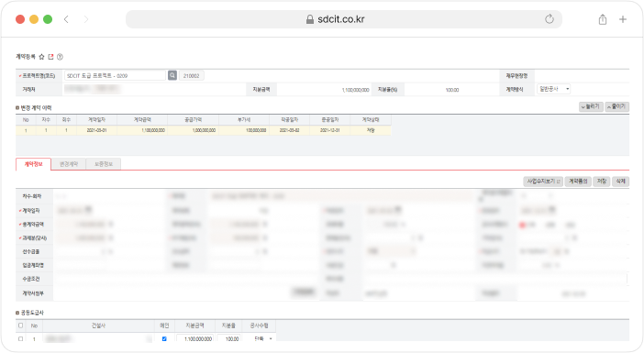
Task: Uncheck the 메인 checkbox for row 1
Action: [x=164, y=339]
